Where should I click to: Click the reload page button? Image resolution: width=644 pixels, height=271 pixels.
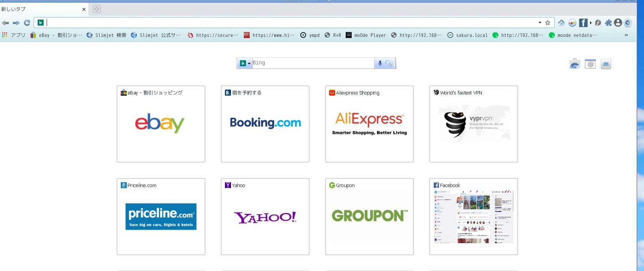pyautogui.click(x=27, y=23)
